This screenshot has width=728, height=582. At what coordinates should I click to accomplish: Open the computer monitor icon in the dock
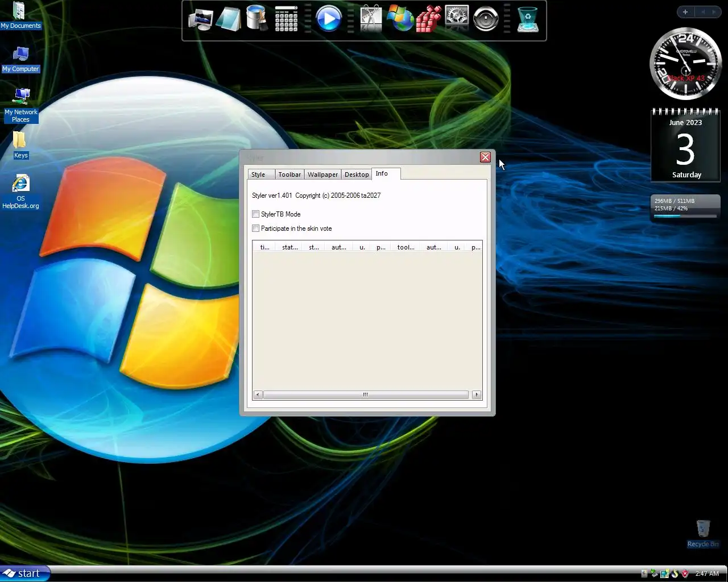click(200, 19)
